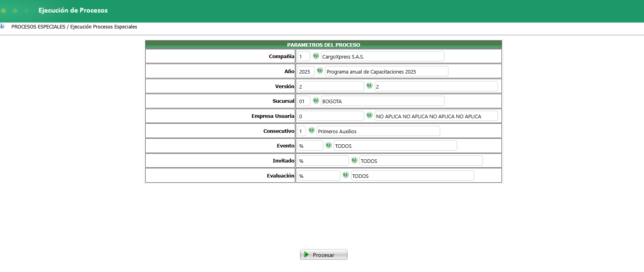Open the lookup help icon beside Evento
This screenshot has height=272, width=644.
[x=329, y=145]
